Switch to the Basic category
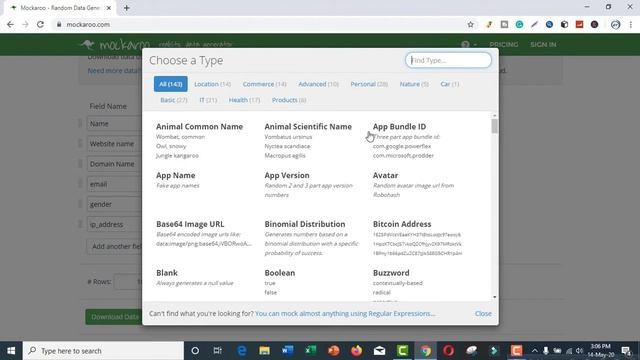 click(173, 100)
